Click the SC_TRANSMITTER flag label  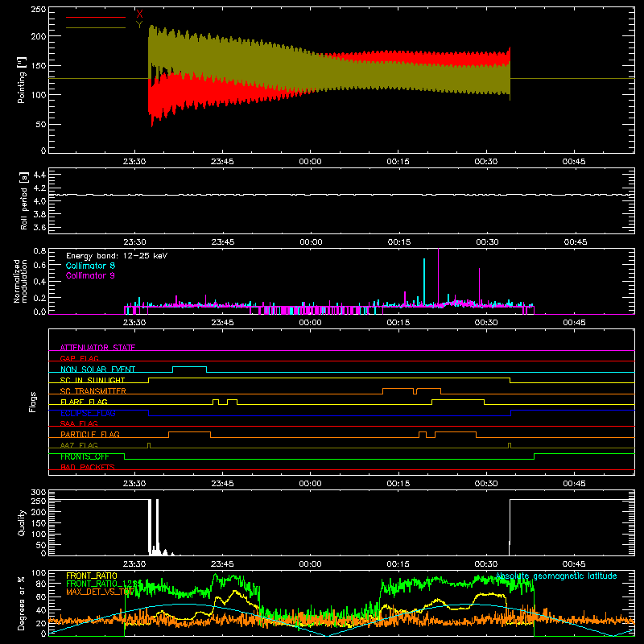[x=93, y=391]
